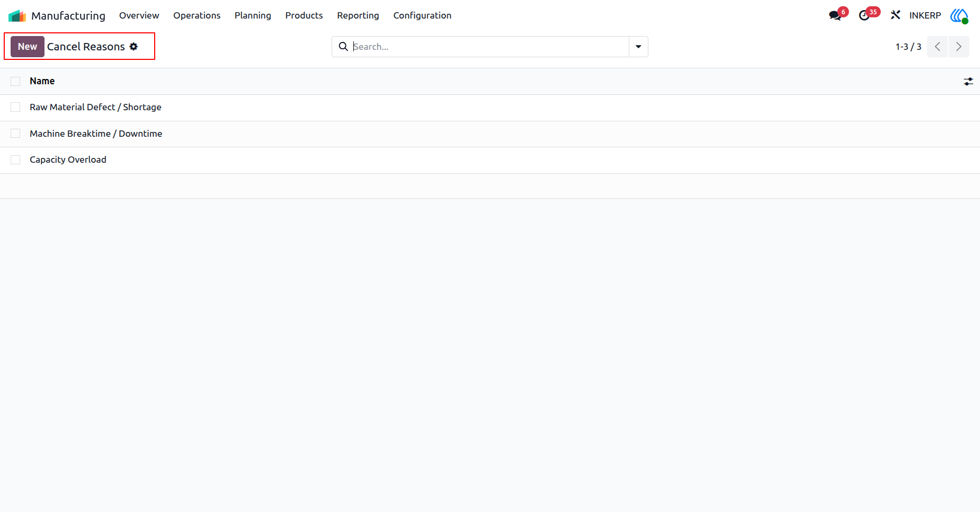This screenshot has height=512, width=980.
Task: Expand the search options dropdown arrow
Action: [638, 47]
